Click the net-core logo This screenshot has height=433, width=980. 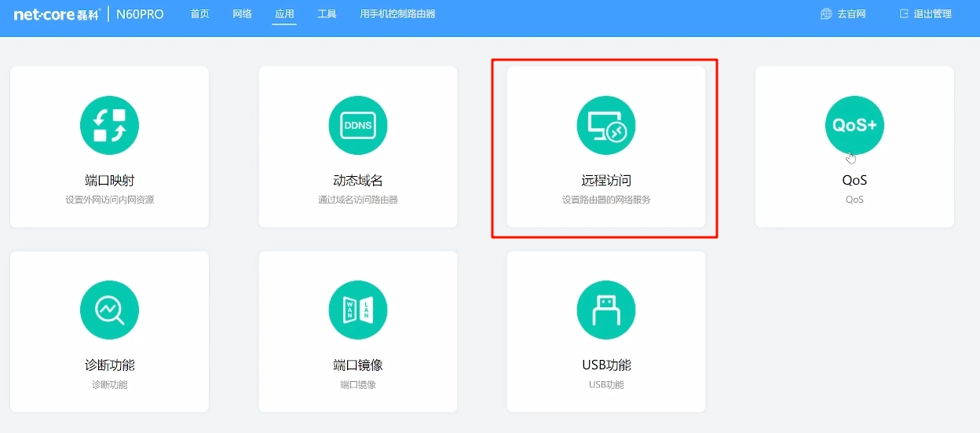[57, 14]
